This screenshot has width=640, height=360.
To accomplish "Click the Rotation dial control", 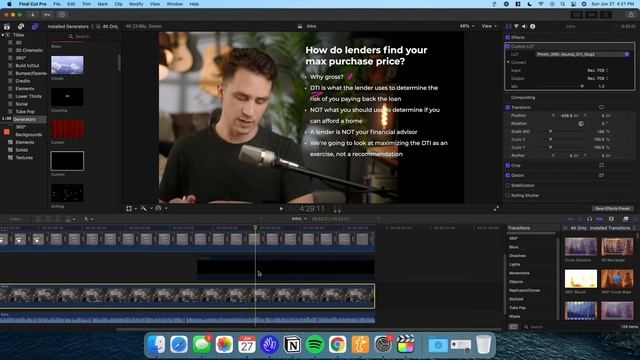I will coord(581,123).
